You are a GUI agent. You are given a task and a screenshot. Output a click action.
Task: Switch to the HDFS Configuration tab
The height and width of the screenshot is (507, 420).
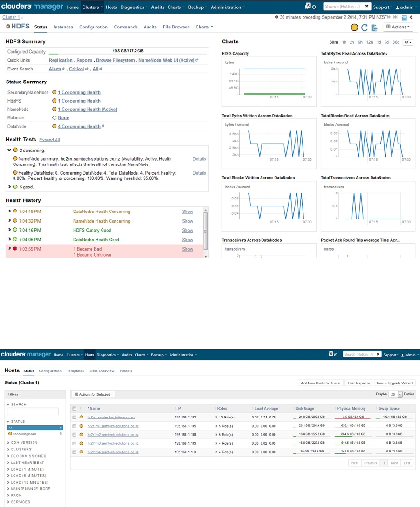93,27
